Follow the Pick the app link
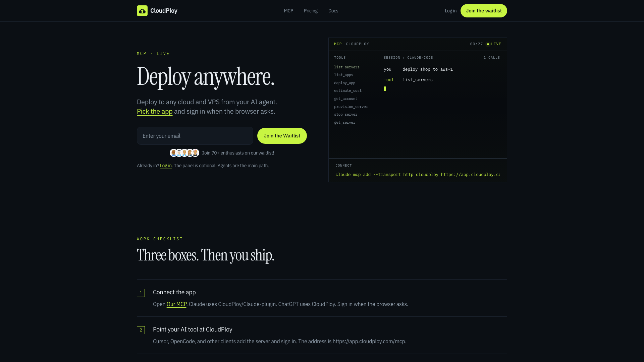The width and height of the screenshot is (644, 362). (155, 111)
